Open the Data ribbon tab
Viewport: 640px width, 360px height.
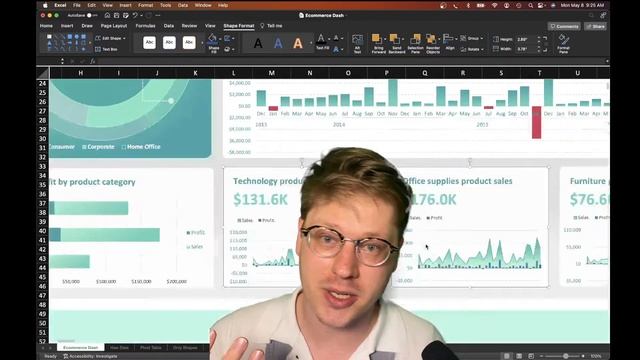click(169, 26)
